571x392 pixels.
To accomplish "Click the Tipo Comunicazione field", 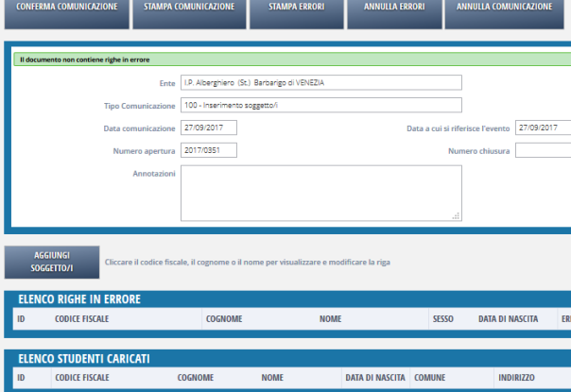I will 320,105.
